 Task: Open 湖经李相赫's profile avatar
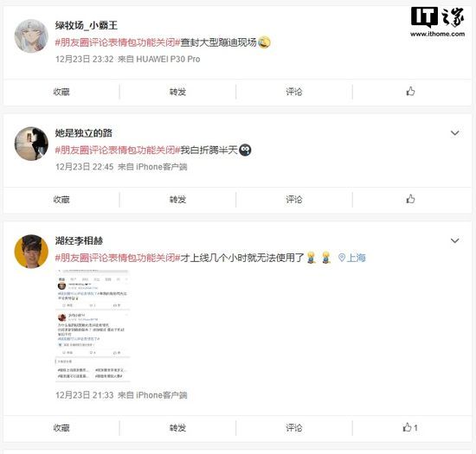(x=31, y=251)
